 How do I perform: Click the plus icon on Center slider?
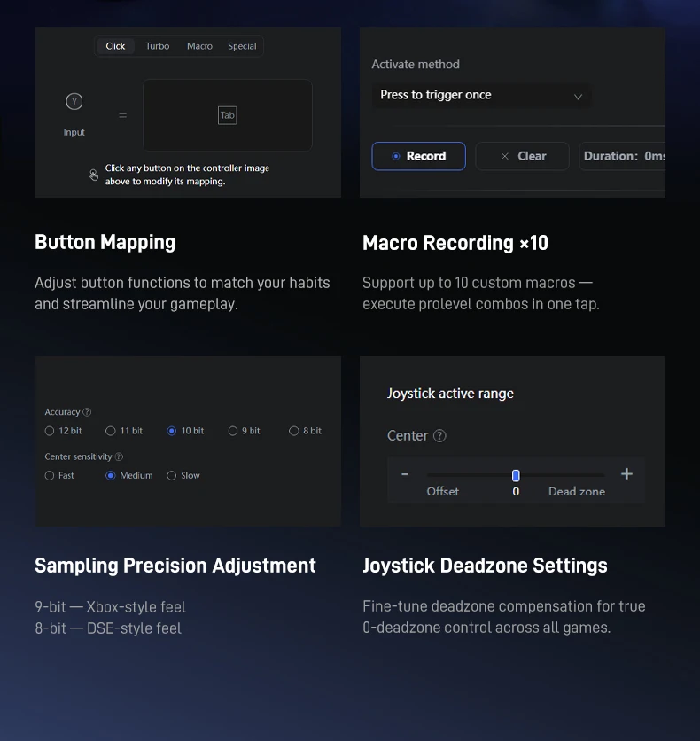point(626,474)
